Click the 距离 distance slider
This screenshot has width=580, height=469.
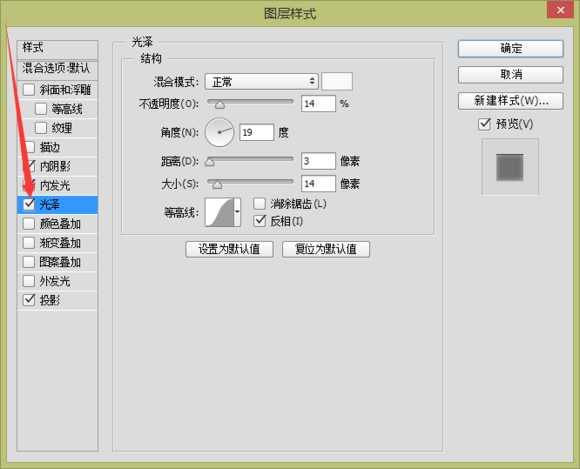(x=250, y=161)
